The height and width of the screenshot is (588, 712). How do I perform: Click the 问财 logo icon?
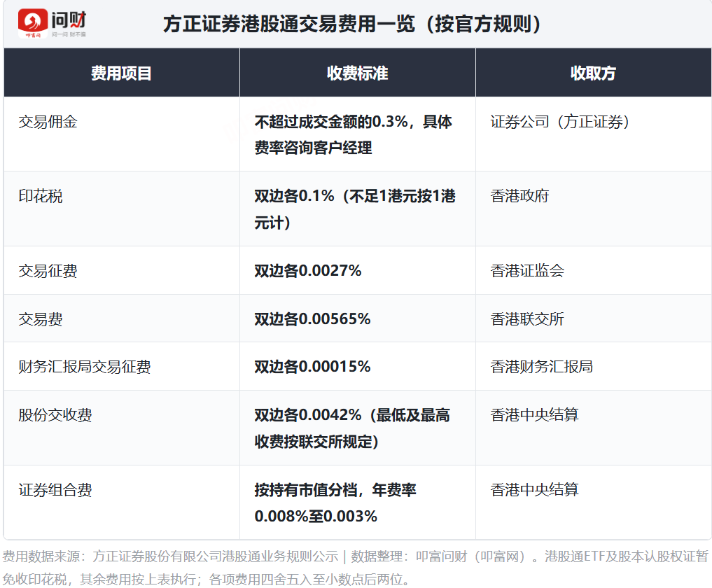click(33, 22)
